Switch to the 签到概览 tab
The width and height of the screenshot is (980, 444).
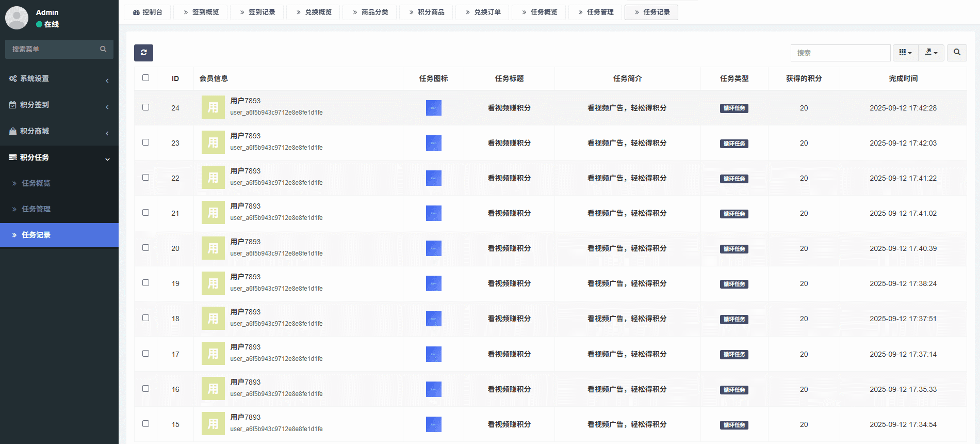(201, 12)
